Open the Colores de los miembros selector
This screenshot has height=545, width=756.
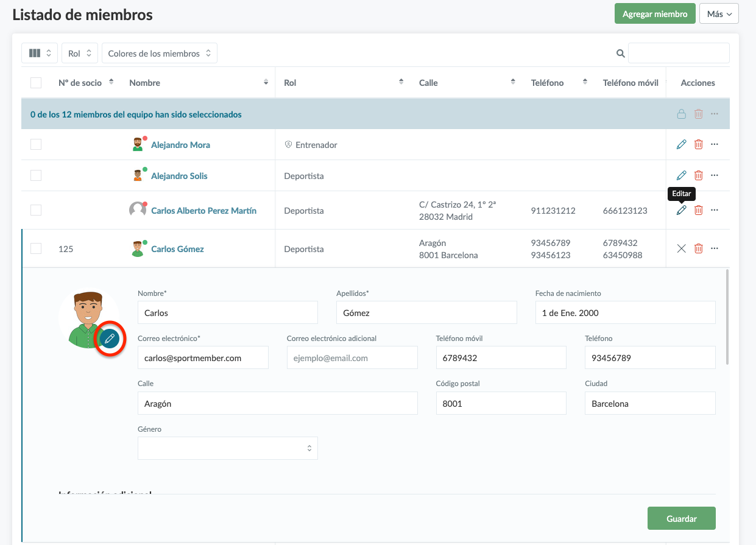[x=159, y=54]
